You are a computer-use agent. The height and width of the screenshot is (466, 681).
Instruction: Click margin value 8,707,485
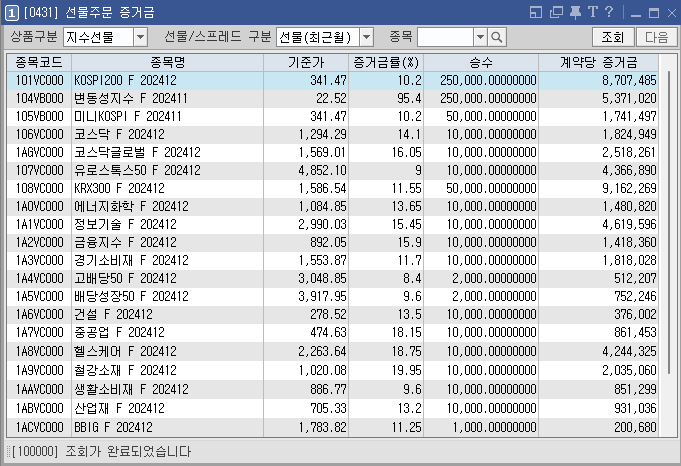point(629,80)
